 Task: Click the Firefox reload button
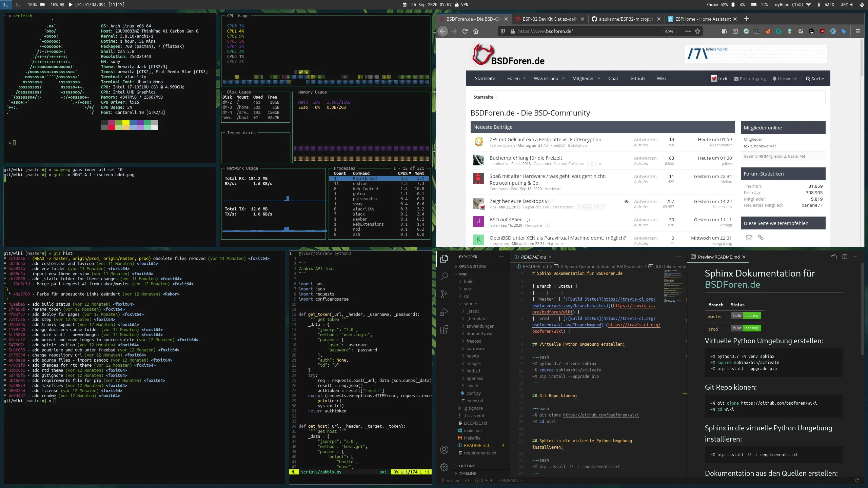tap(465, 31)
